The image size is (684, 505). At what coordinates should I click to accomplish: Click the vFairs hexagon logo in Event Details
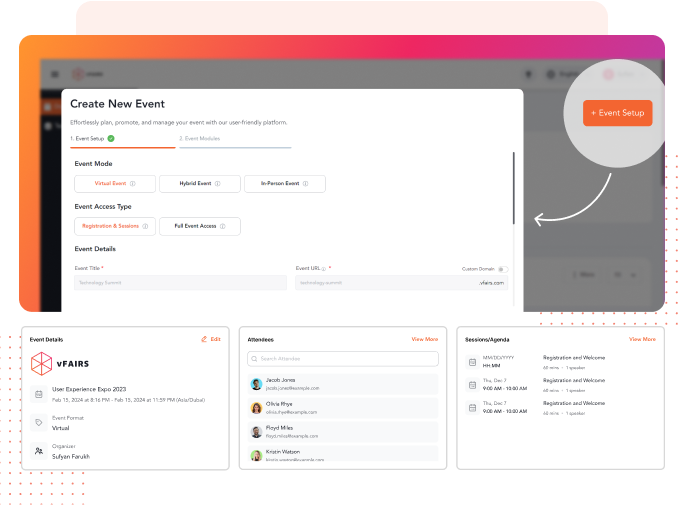pos(41,364)
